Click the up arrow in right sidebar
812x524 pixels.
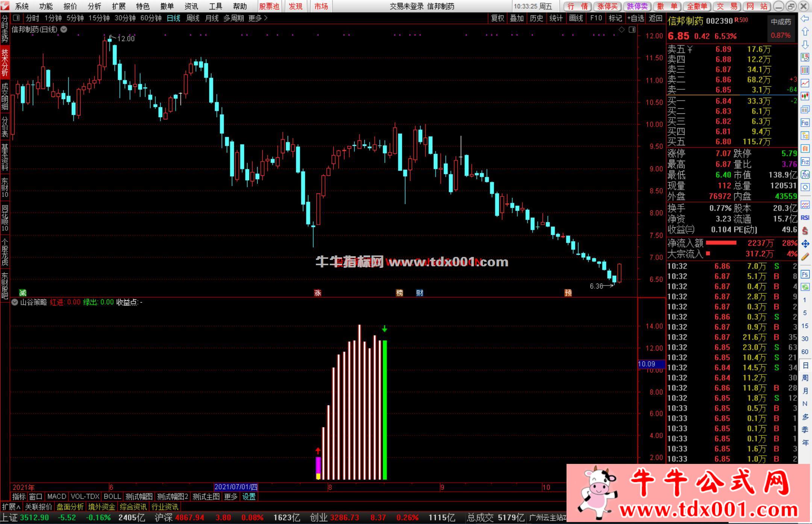point(805,32)
